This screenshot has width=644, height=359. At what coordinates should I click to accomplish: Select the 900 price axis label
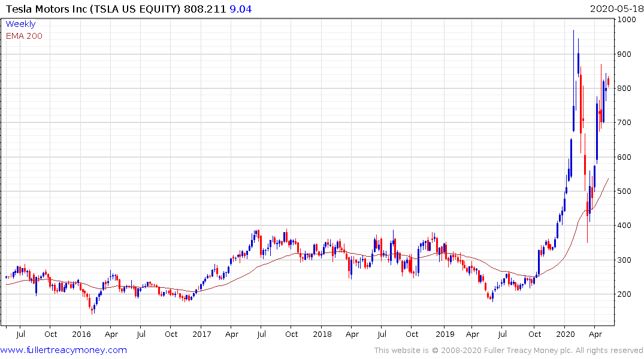(x=624, y=54)
